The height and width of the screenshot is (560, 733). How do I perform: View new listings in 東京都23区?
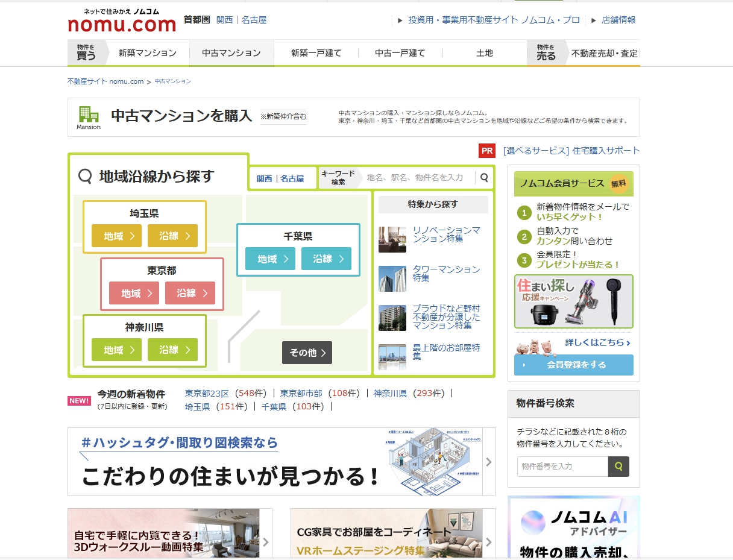pos(207,394)
